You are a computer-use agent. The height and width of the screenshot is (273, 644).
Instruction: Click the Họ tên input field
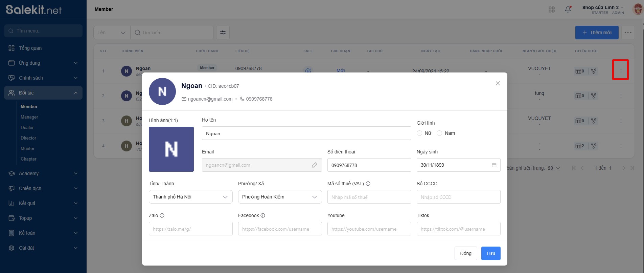pyautogui.click(x=306, y=133)
